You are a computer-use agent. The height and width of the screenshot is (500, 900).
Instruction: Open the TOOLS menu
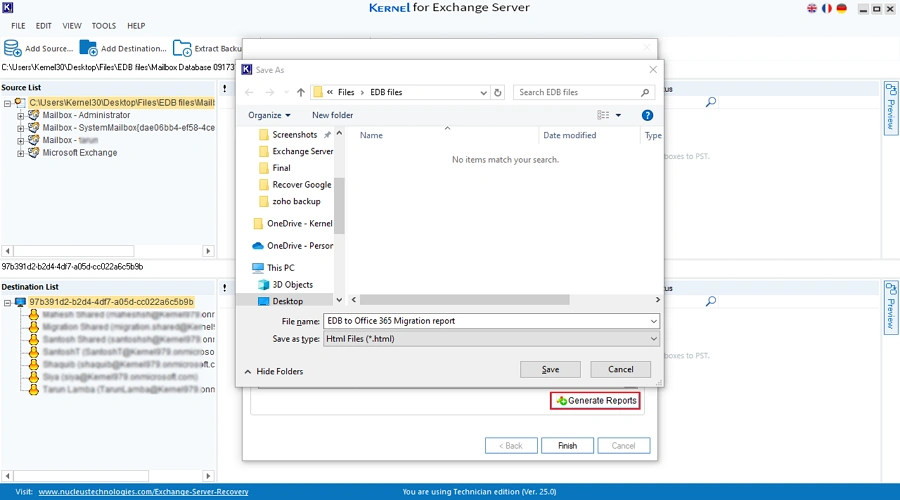[x=103, y=26]
